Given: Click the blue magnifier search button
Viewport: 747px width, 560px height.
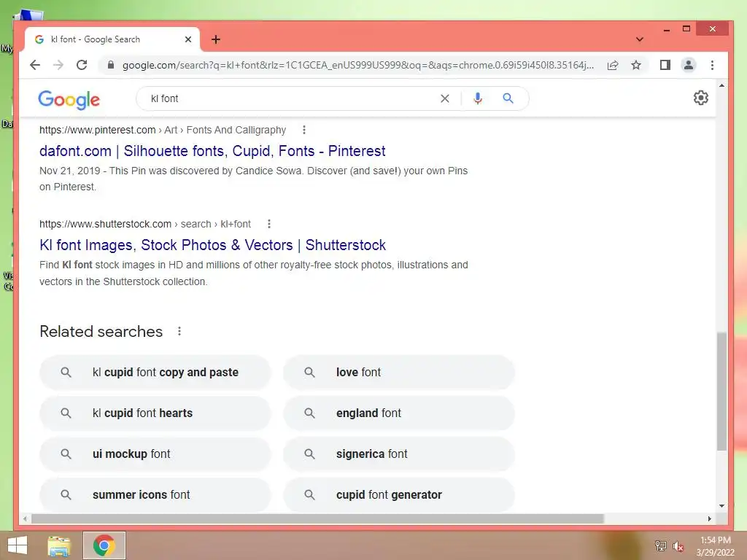Looking at the screenshot, I should [508, 98].
